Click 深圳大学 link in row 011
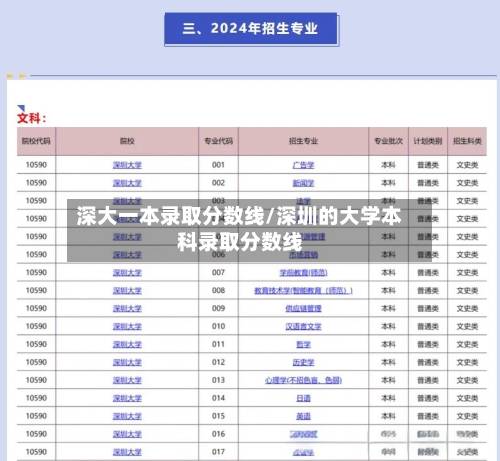This screenshot has width=500, height=461. pos(127,344)
